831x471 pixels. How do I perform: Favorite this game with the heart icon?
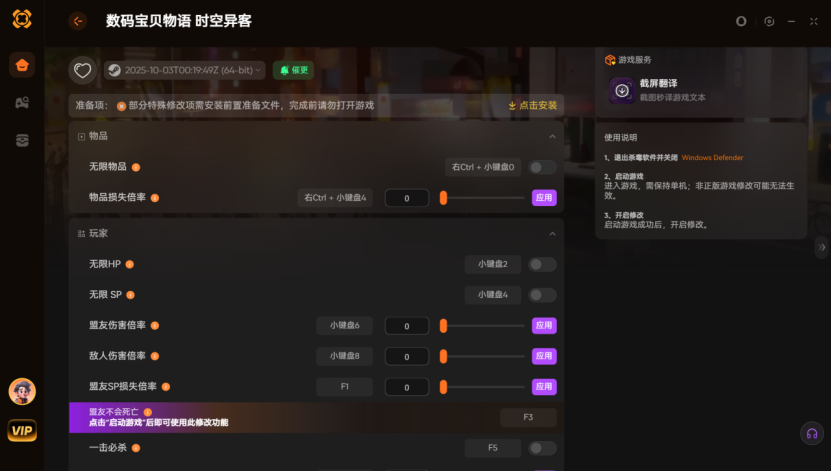83,70
